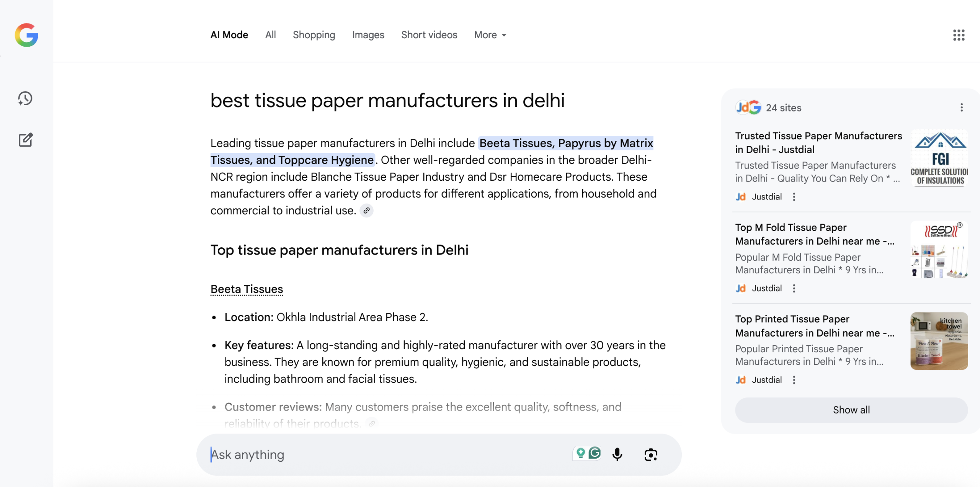The height and width of the screenshot is (487, 980).
Task: Open the Beeta Tissues link
Action: pyautogui.click(x=247, y=289)
